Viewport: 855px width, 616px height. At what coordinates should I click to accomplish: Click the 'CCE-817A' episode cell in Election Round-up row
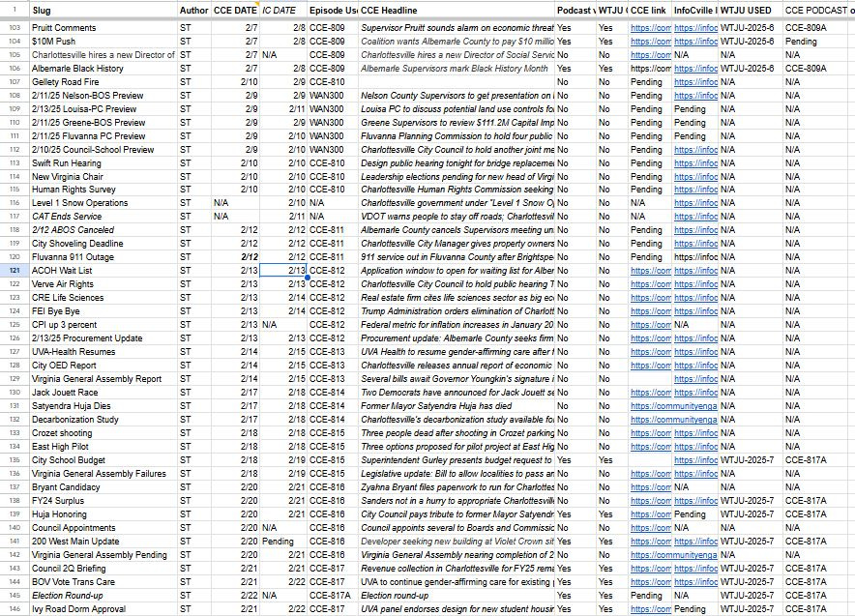pos(333,596)
